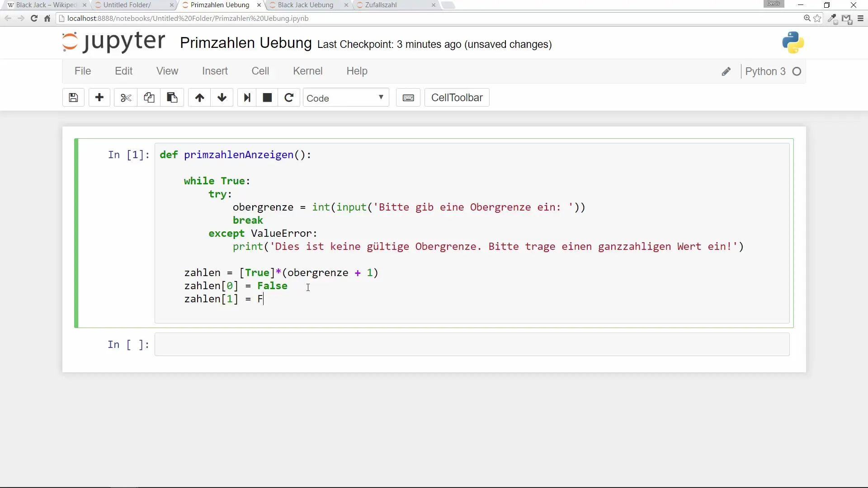Reload the browser page
This screenshot has width=868, height=488.
pos(34,19)
